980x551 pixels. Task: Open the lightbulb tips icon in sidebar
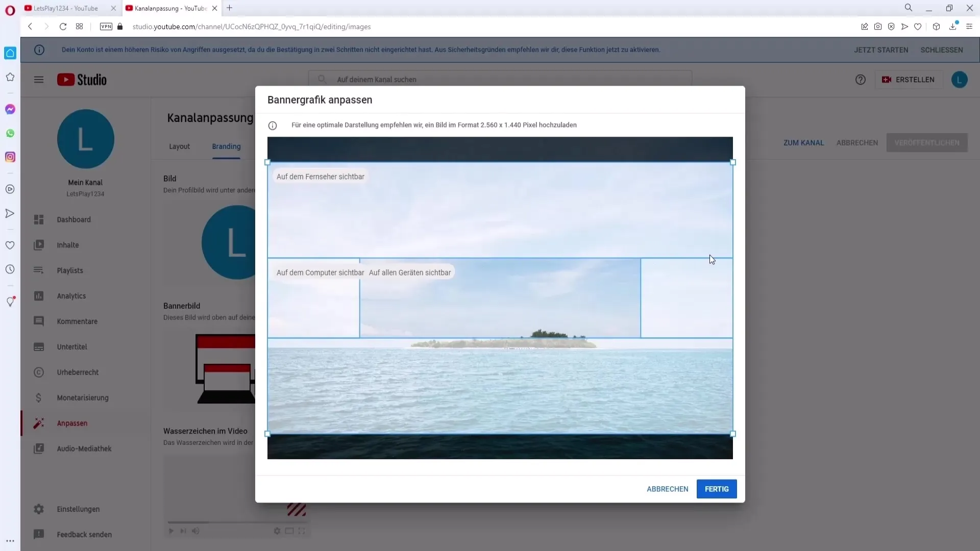pos(10,302)
